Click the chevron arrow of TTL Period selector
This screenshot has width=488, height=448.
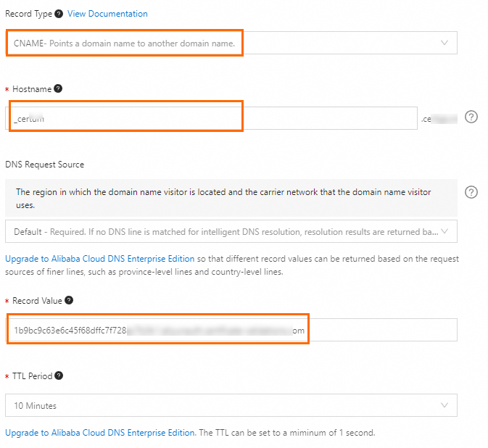[444, 405]
